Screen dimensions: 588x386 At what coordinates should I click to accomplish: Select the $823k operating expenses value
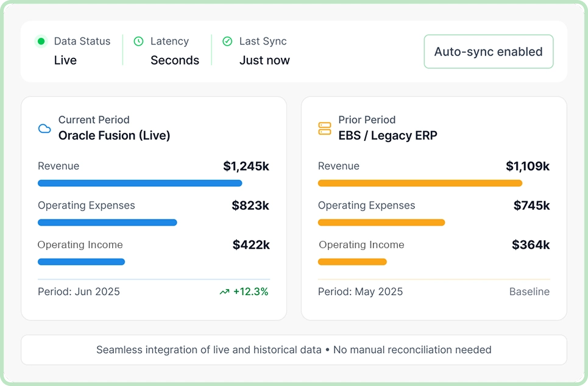pos(250,206)
